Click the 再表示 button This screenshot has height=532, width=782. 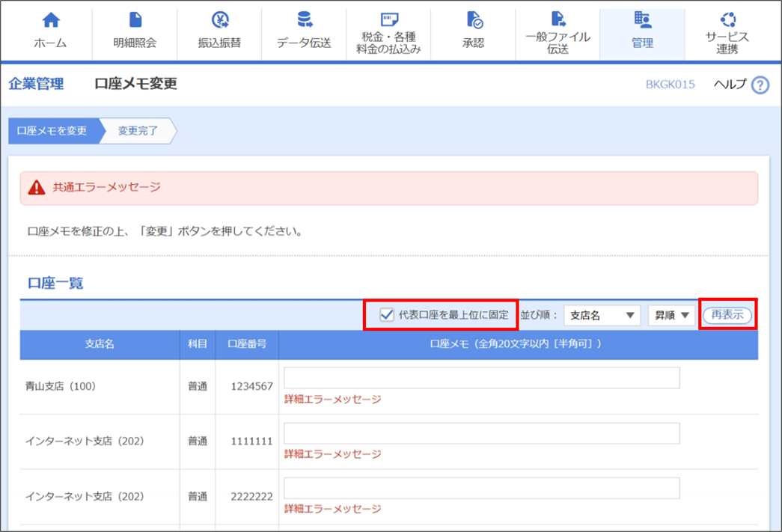727,315
